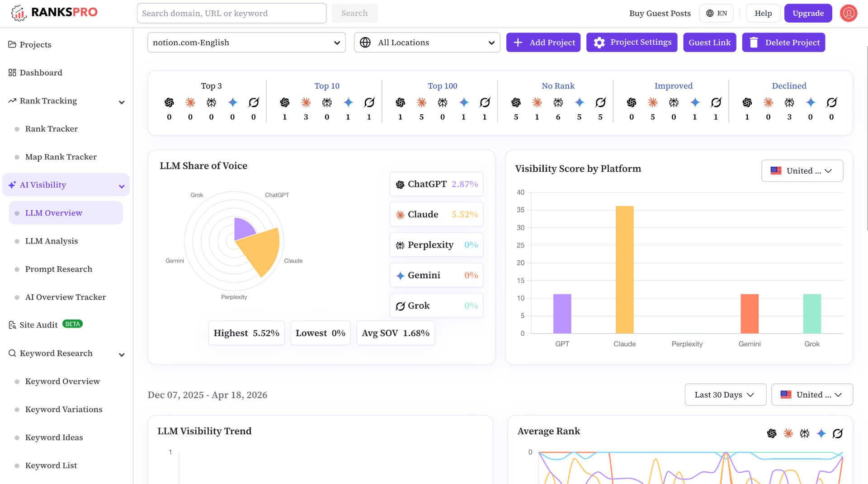Click the Claude 5.52% share card
Viewport: 868px width, 484px height.
pos(436,214)
